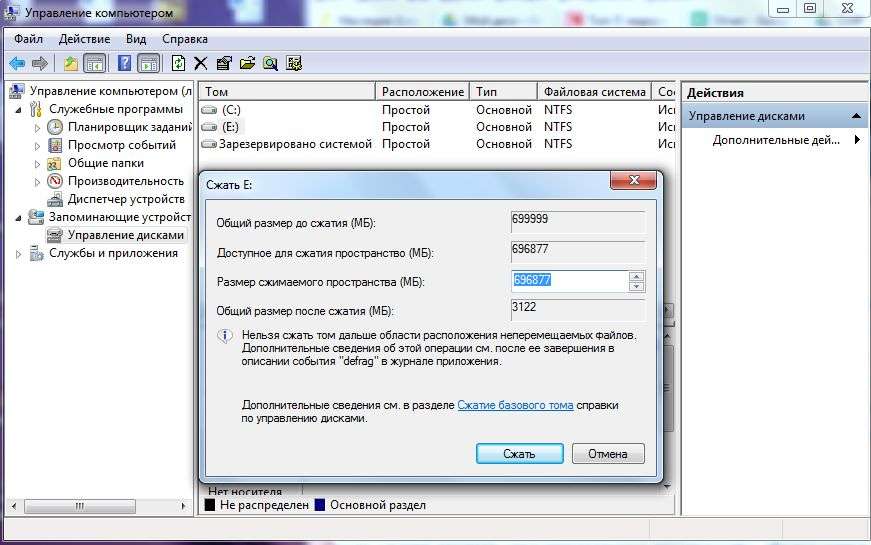
Task: Click the Back arrow toolbar icon
Action: [x=18, y=63]
